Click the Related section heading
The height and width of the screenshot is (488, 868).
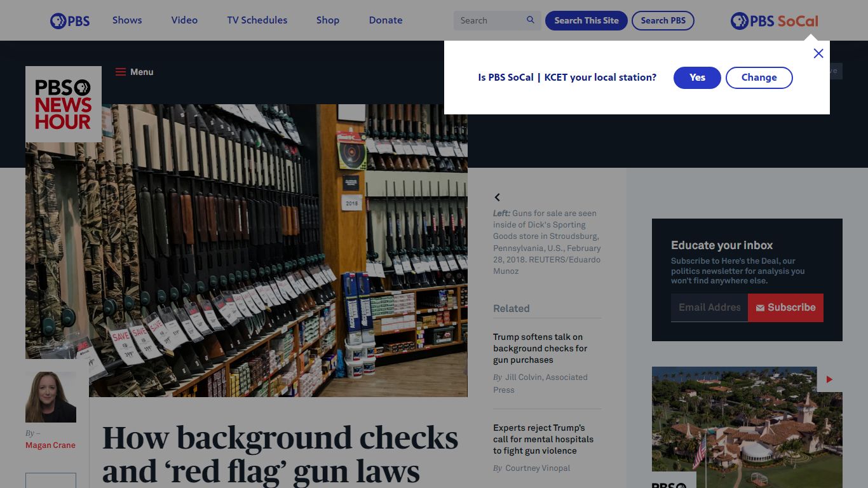(x=512, y=308)
